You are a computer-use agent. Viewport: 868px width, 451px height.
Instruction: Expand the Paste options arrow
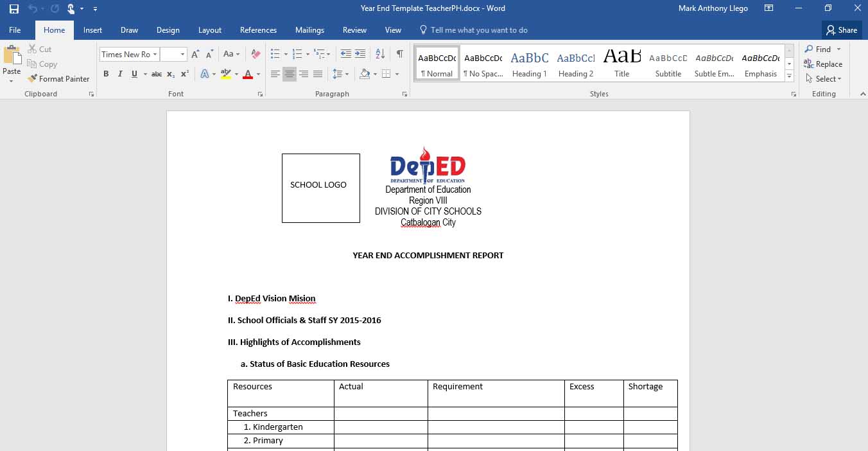click(x=12, y=81)
